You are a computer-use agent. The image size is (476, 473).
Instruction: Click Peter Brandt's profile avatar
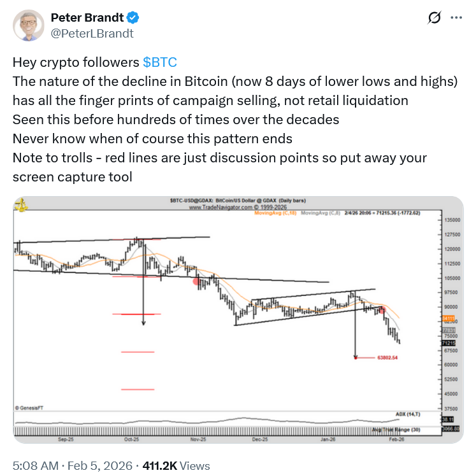pos(28,25)
